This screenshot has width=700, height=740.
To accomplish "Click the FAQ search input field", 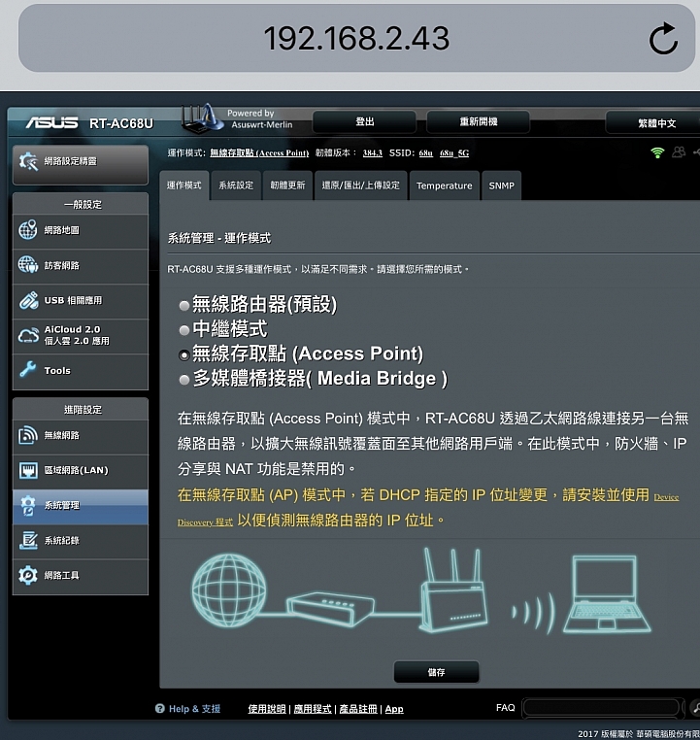I will pyautogui.click(x=601, y=707).
